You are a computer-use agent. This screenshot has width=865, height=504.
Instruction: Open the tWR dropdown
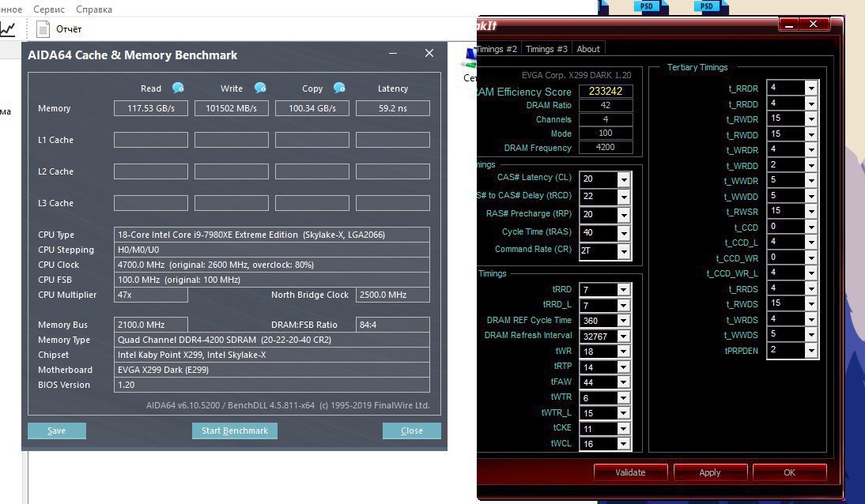pyautogui.click(x=623, y=352)
